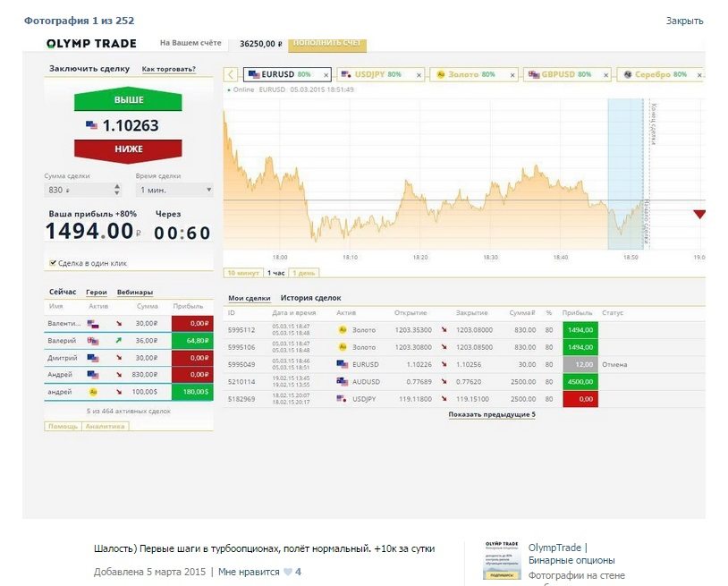Image resolution: width=728 pixels, height=586 pixels.
Task: Switch to the GBPUSD asset tab
Action: click(567, 74)
